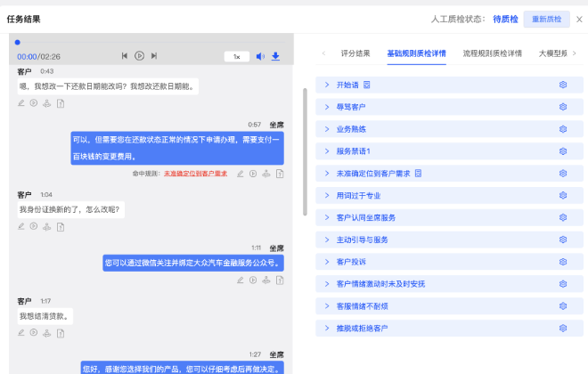Play the 0:57 agent message segment
Screen dimensions: 588x374
point(253,174)
